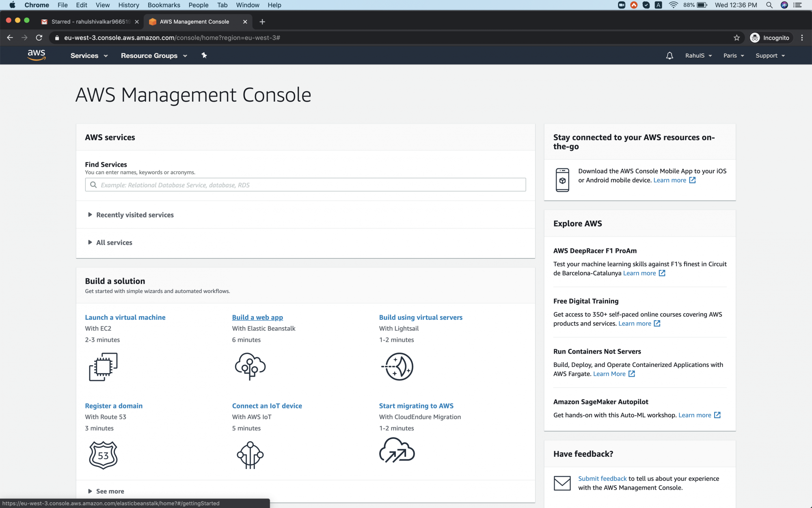Click inside the Find Services search field
This screenshot has height=508, width=812.
pos(305,185)
